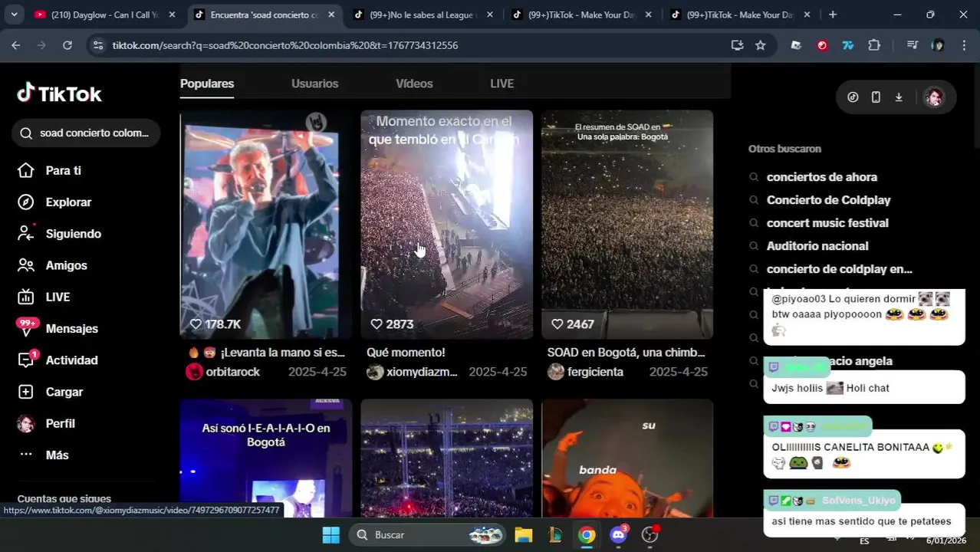Go back to previous page

[16, 45]
